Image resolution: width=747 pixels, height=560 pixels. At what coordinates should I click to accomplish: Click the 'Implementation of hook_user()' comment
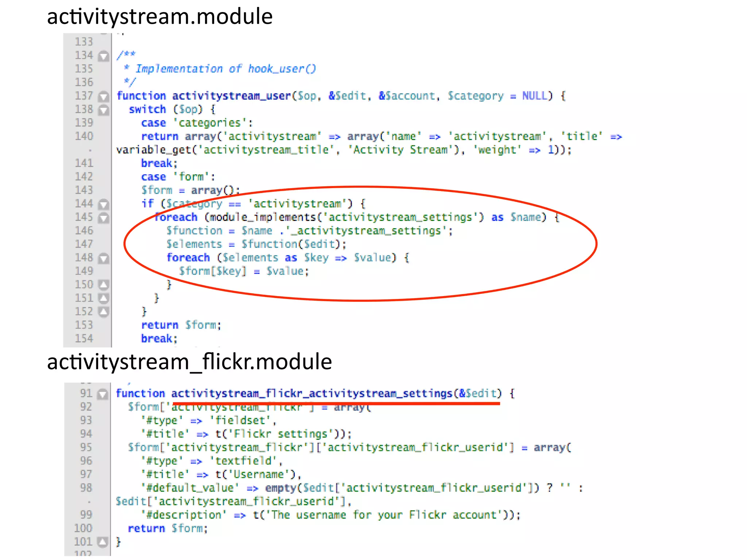coord(225,69)
